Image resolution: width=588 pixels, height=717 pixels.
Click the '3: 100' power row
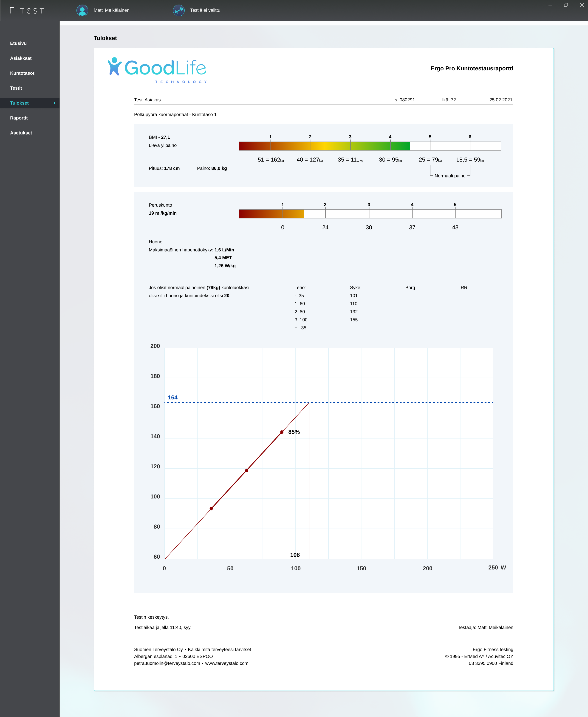click(301, 319)
